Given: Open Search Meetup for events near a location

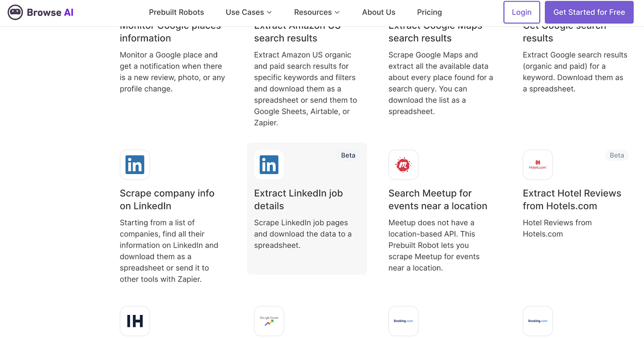Looking at the screenshot, I should pos(437,199).
